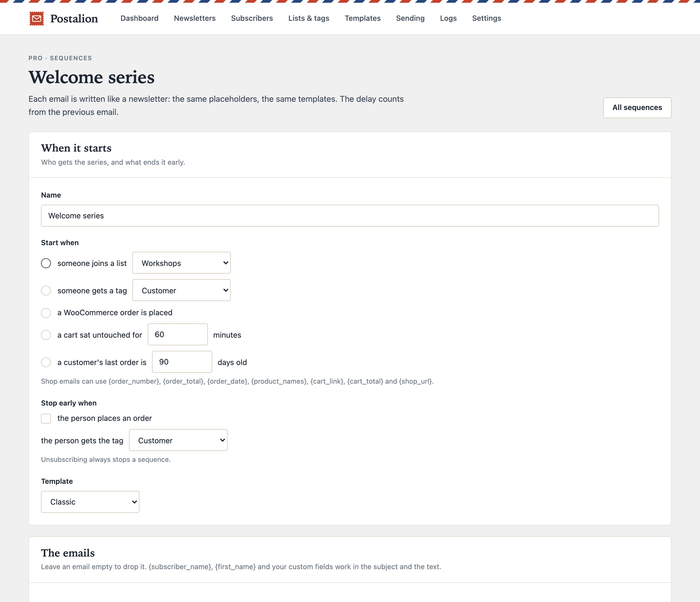The width and height of the screenshot is (700, 602).
Task: Choose the 'someone gets a tag' radio
Action: 46,291
